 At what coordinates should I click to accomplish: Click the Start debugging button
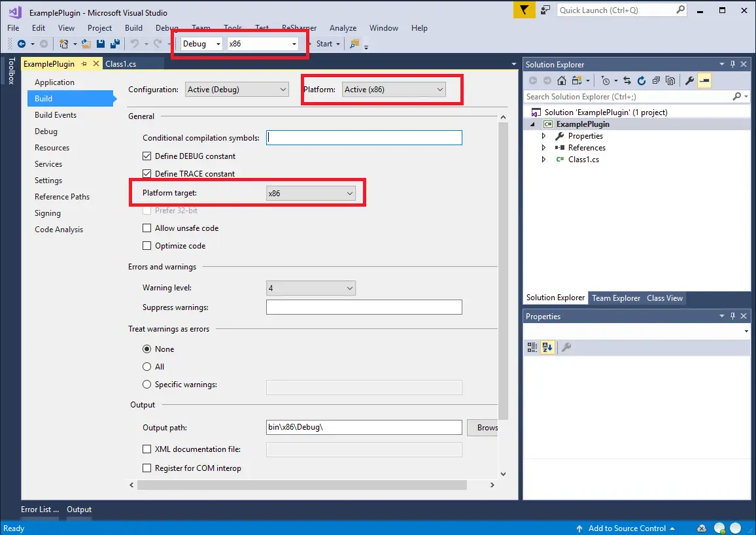tap(324, 44)
